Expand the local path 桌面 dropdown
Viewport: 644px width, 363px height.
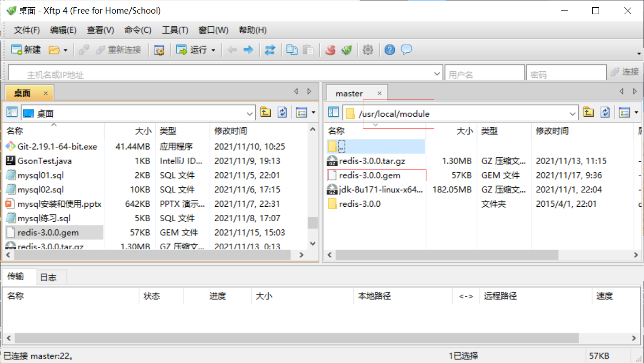[x=250, y=113]
